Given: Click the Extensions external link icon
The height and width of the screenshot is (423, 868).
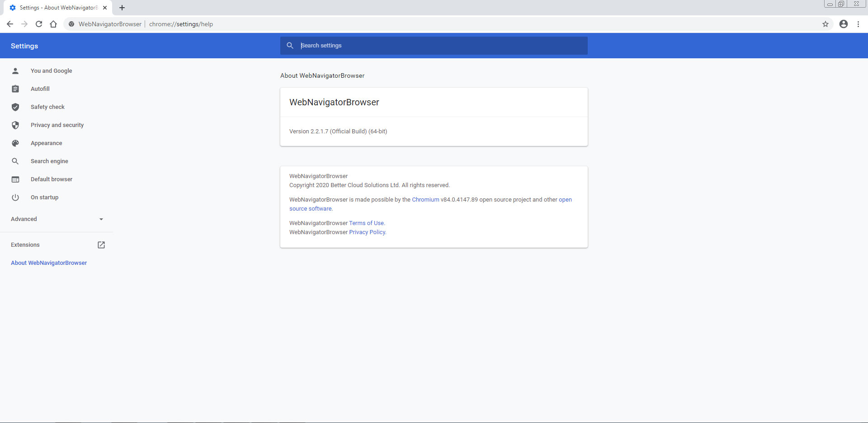Looking at the screenshot, I should pos(101,245).
